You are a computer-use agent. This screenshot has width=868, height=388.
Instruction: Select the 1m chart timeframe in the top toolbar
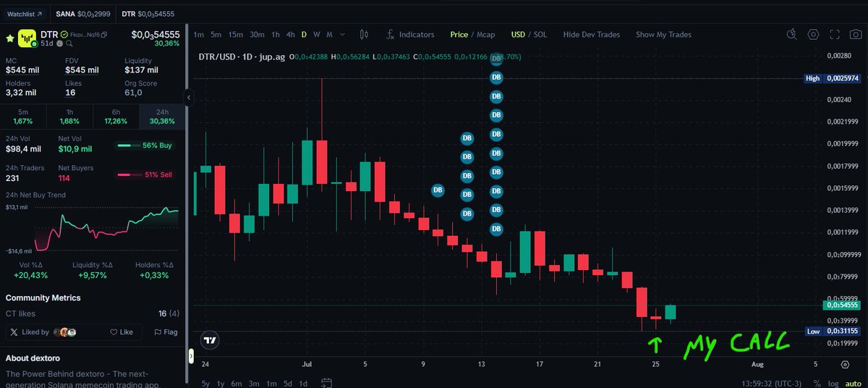pos(198,34)
